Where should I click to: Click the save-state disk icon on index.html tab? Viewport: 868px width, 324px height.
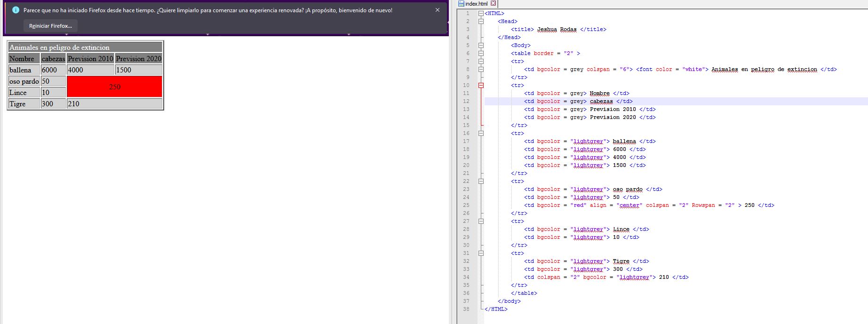tap(462, 4)
